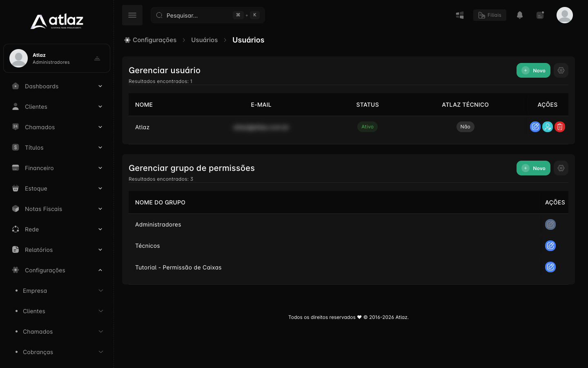This screenshot has width=588, height=368.
Task: Expand the top Clientes sidebar menu
Action: (x=57, y=107)
